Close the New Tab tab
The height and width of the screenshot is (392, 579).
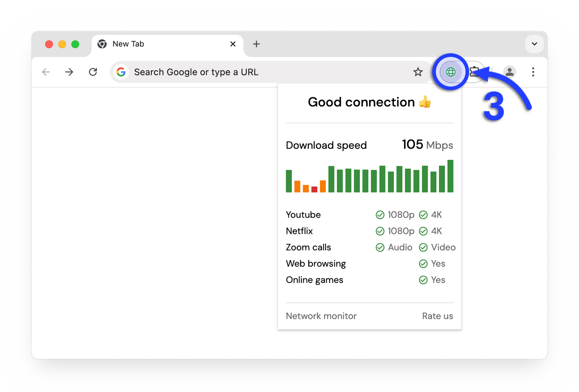click(x=233, y=44)
